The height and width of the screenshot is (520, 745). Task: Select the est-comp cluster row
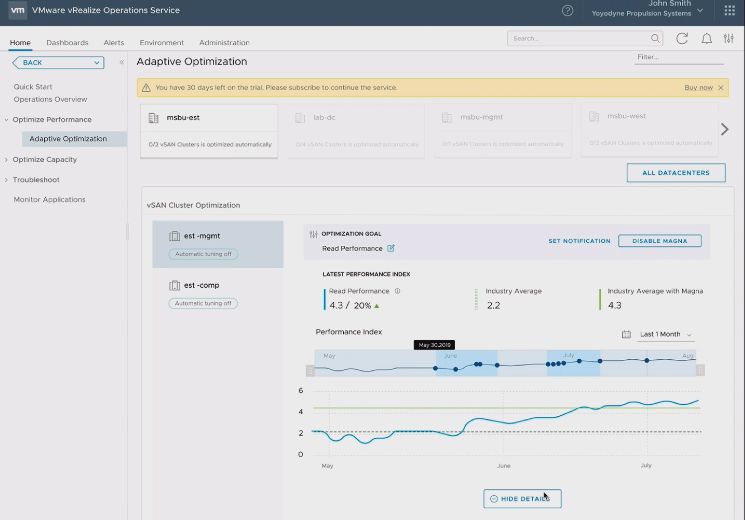[218, 293]
